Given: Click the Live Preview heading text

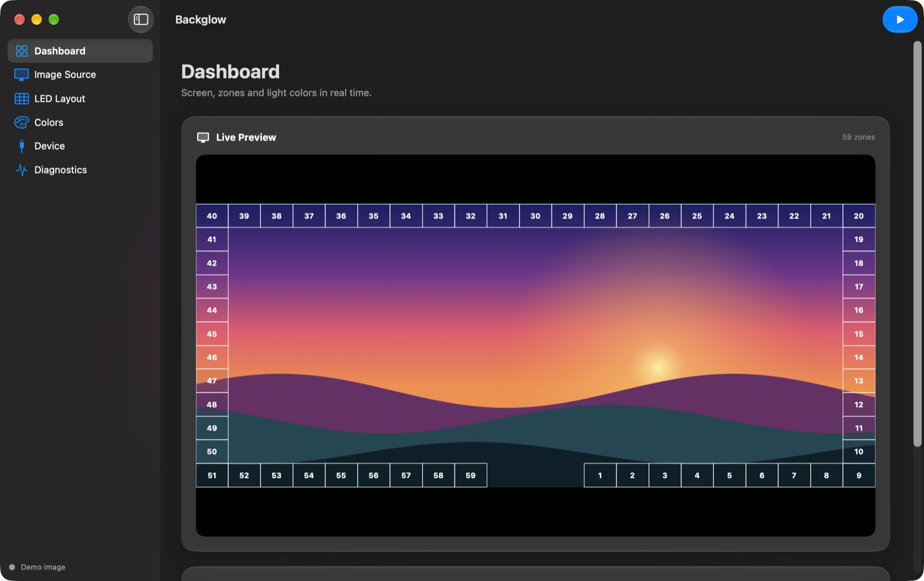Looking at the screenshot, I should click(x=246, y=137).
